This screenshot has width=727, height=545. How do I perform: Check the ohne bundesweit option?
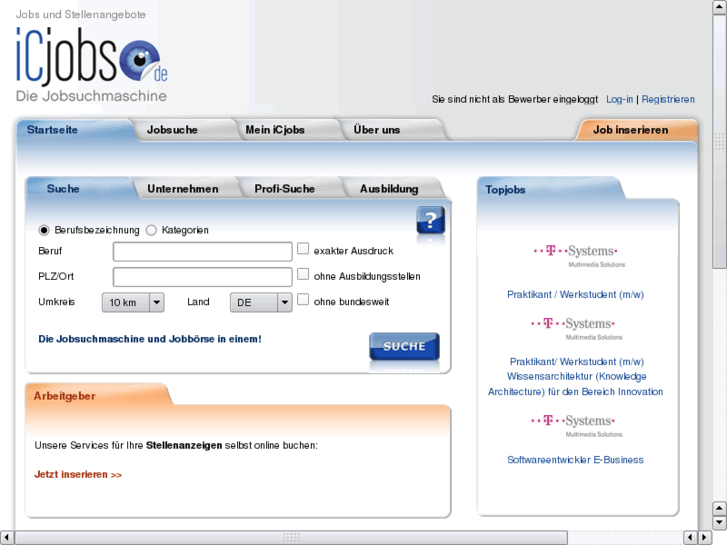coord(303,299)
